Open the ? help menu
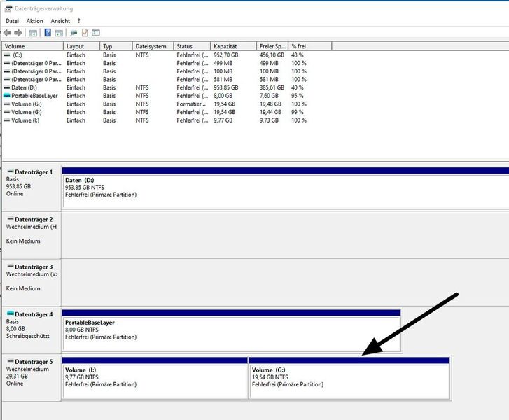Screen dimensions: 509x420 pos(78,21)
